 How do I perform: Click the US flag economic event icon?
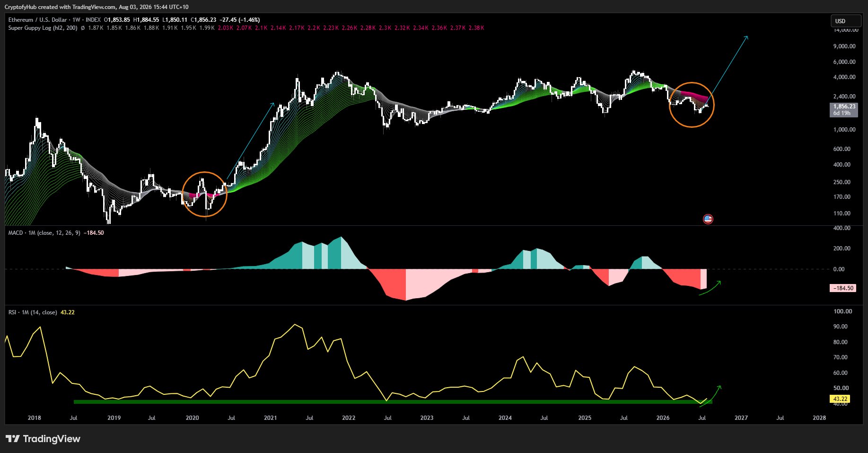coord(708,219)
